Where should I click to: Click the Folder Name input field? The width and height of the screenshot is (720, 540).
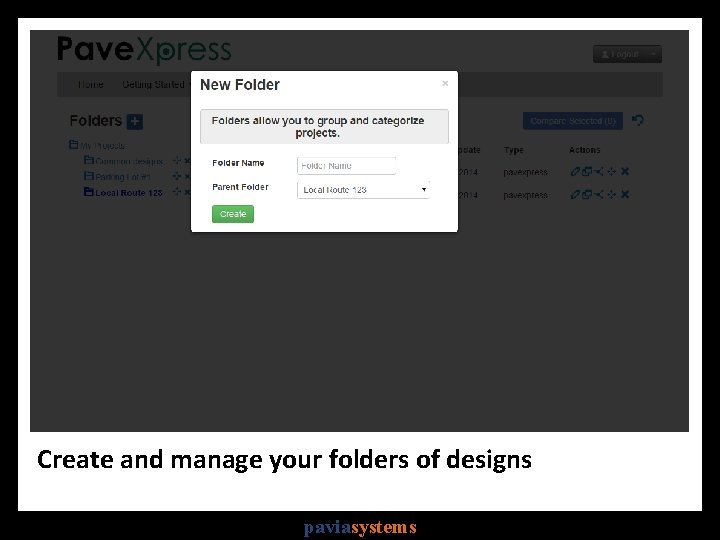(x=346, y=166)
